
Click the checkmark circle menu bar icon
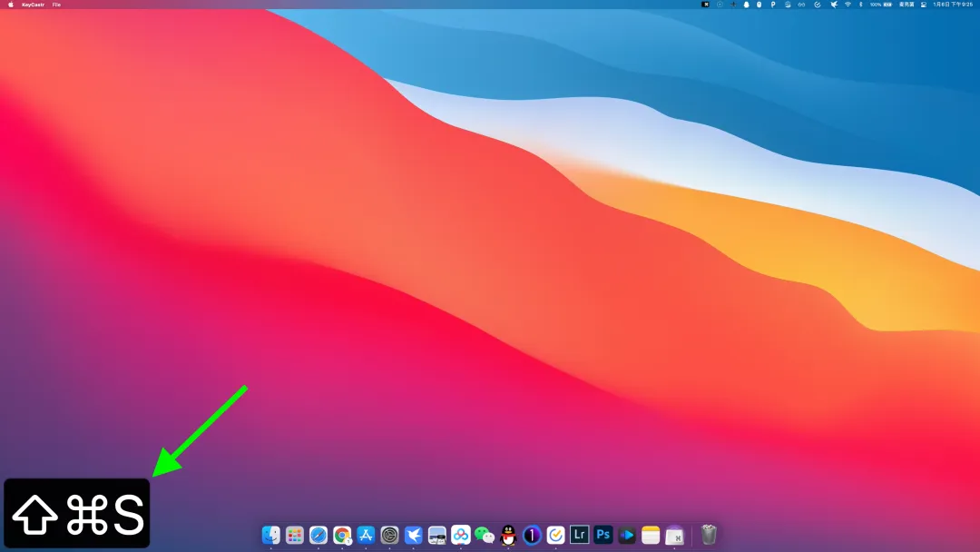(x=818, y=5)
